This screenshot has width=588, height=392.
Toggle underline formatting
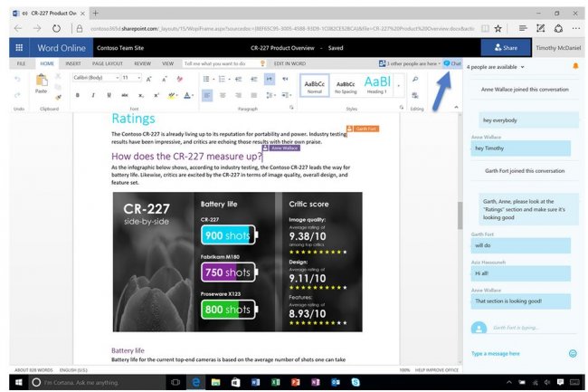coord(109,95)
